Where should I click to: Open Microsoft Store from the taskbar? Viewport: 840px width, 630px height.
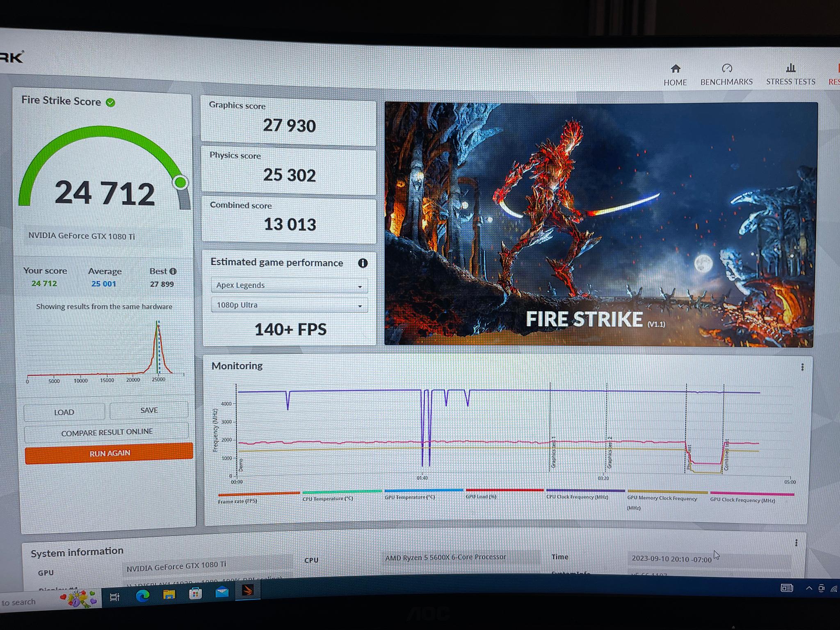point(195,593)
